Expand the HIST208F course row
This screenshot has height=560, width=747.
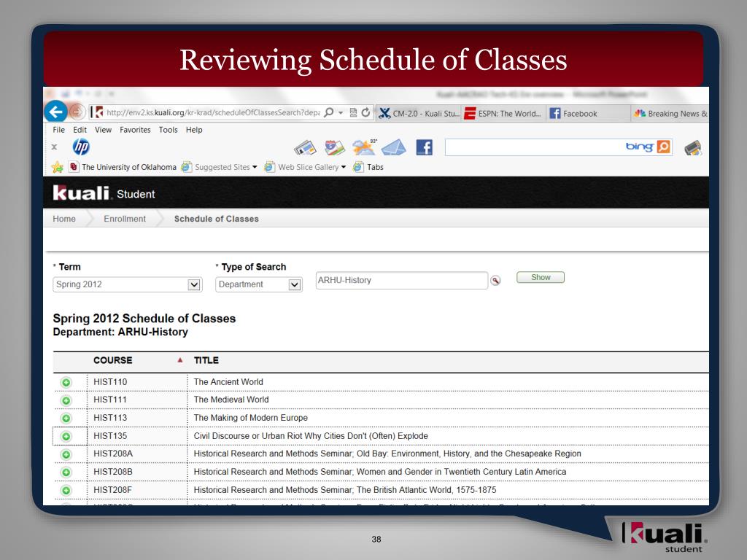(66, 490)
